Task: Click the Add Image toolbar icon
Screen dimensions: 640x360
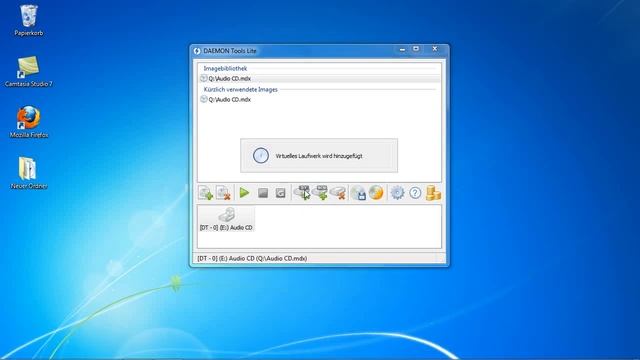Action: coord(206,193)
